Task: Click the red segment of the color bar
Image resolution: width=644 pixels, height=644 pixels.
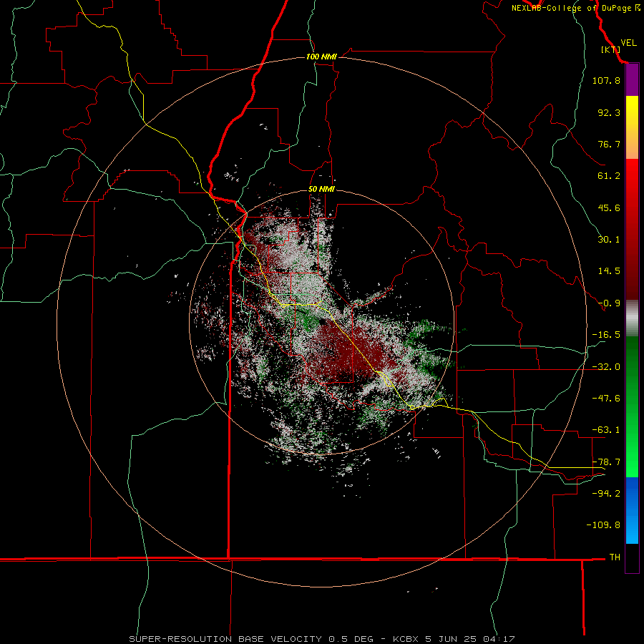Action: [632, 229]
